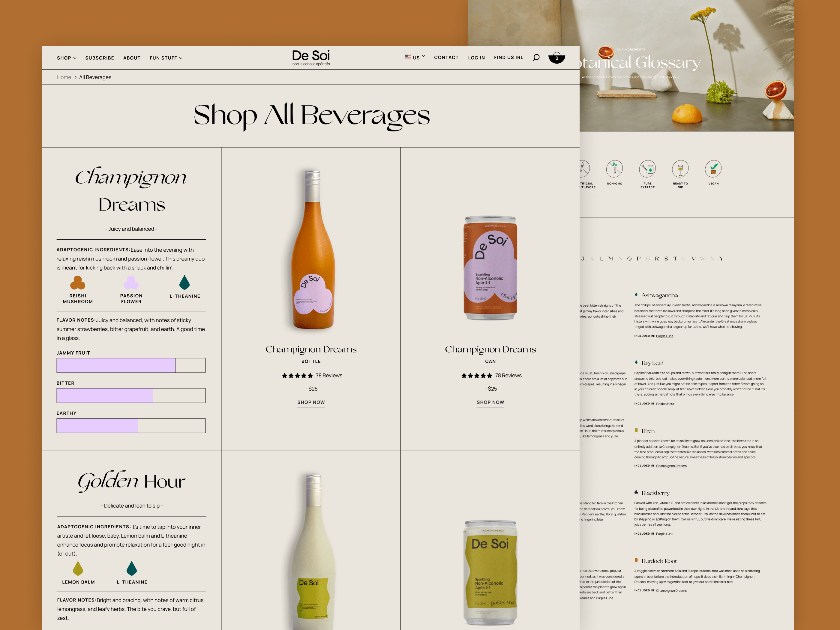Click the Passion Flower ingredient icon
The image size is (840, 630).
131,283
